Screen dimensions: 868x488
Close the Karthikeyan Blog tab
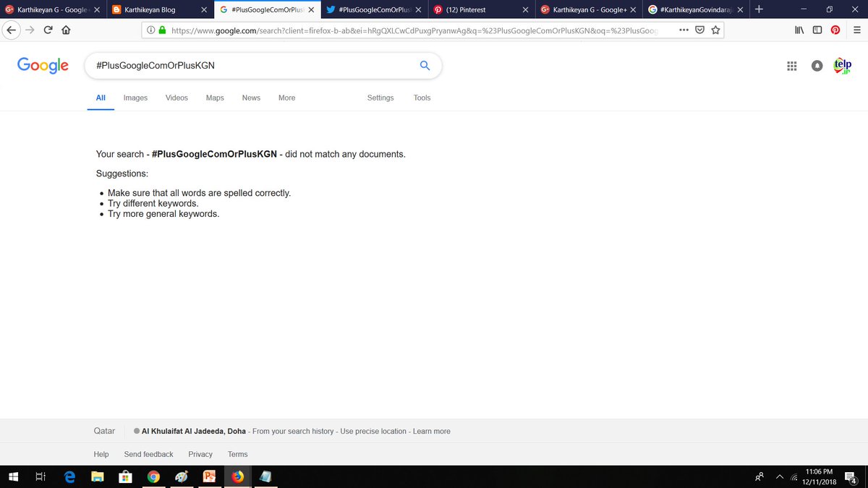205,10
